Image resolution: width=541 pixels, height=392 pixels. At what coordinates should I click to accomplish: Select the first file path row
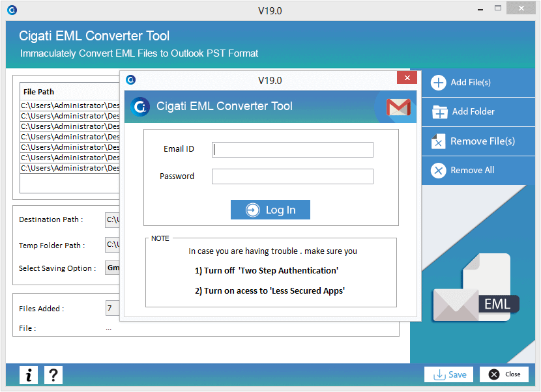click(70, 105)
